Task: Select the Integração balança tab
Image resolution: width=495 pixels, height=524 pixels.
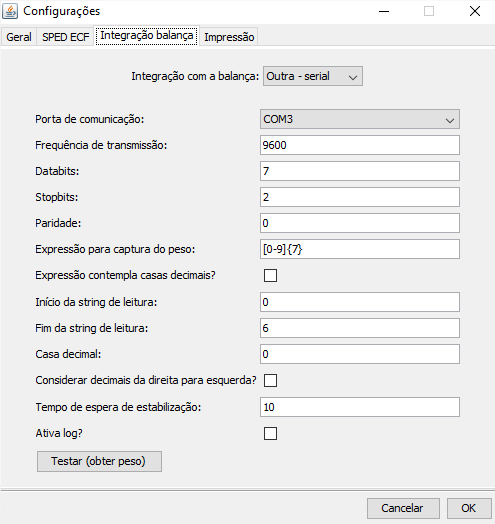Action: pyautogui.click(x=147, y=35)
